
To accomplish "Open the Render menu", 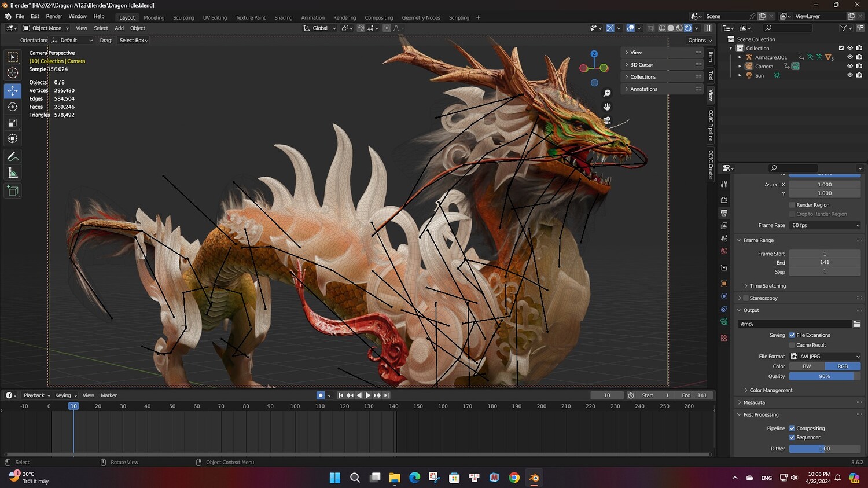I will [x=54, y=17].
